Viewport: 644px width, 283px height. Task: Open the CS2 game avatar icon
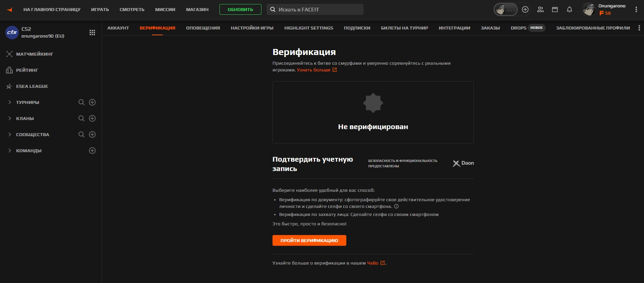12,33
